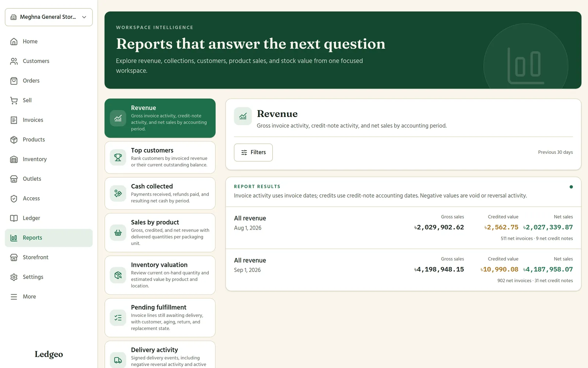Open Orders section label
588x368 pixels.
pos(31,81)
